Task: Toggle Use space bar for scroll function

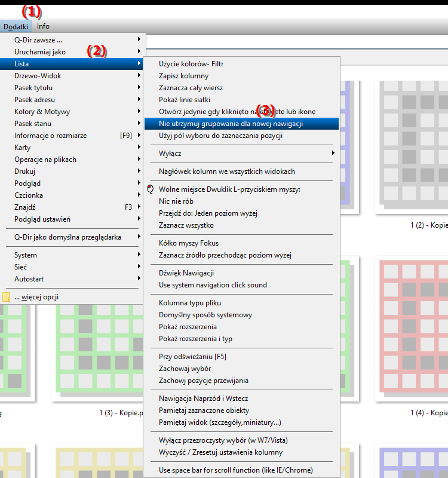Action: point(241,470)
